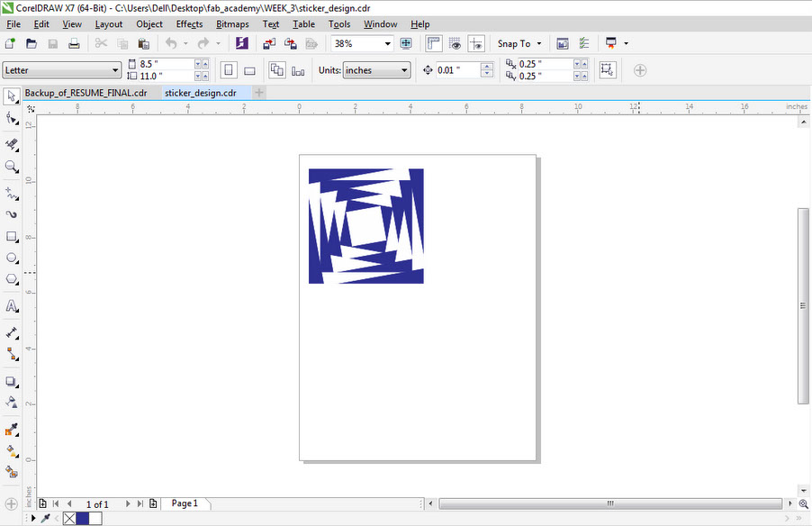Select the Drop Shadow tool
This screenshot has height=526, width=812.
12,381
